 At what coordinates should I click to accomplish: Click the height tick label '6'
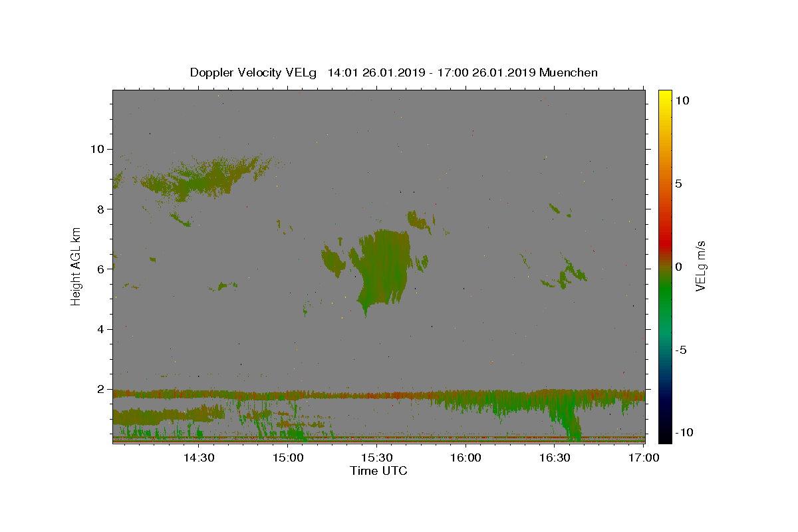coord(101,269)
